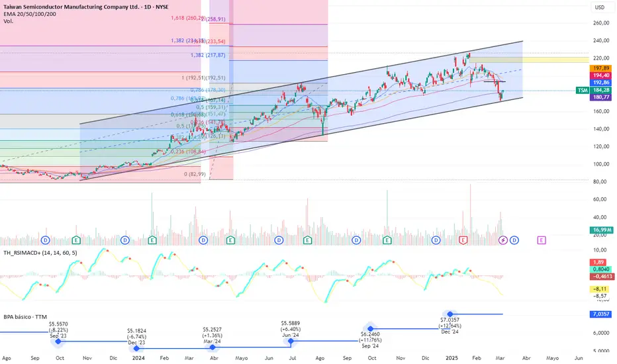Click the Sep '24 EPS data point
The height and width of the screenshot is (364, 617).
(370, 328)
